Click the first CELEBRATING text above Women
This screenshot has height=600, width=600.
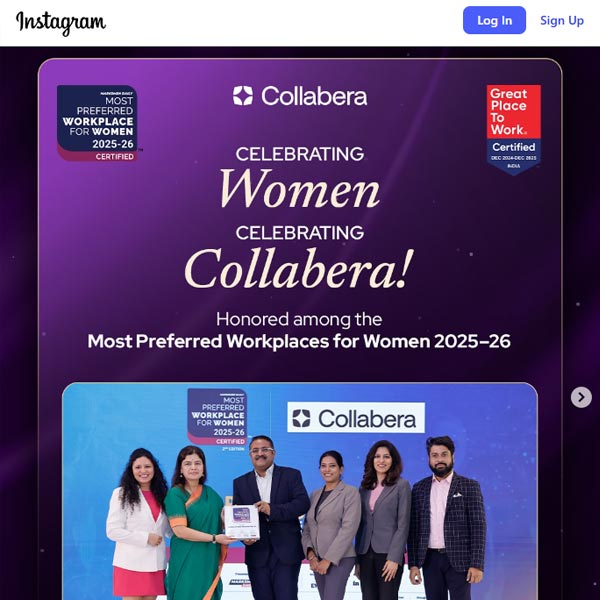[300, 154]
